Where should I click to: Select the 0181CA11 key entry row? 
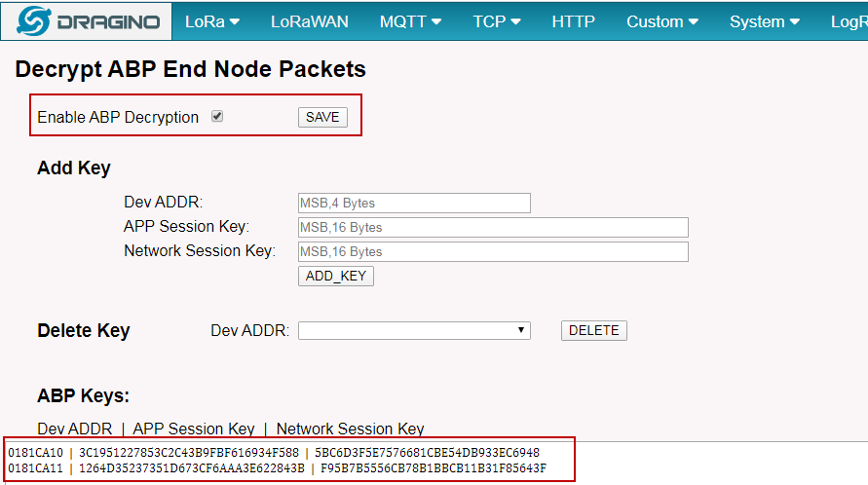(x=277, y=468)
